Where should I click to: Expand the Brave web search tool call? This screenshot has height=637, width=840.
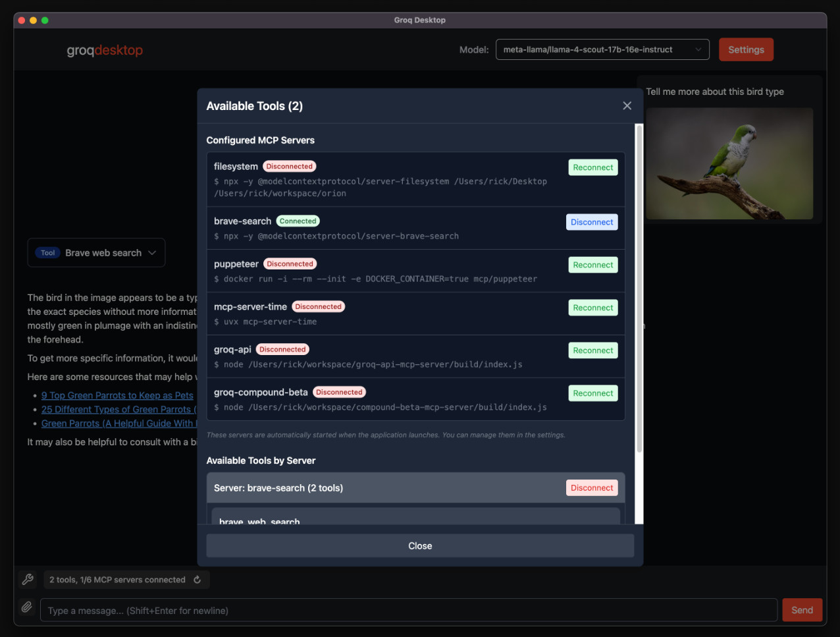(x=96, y=253)
